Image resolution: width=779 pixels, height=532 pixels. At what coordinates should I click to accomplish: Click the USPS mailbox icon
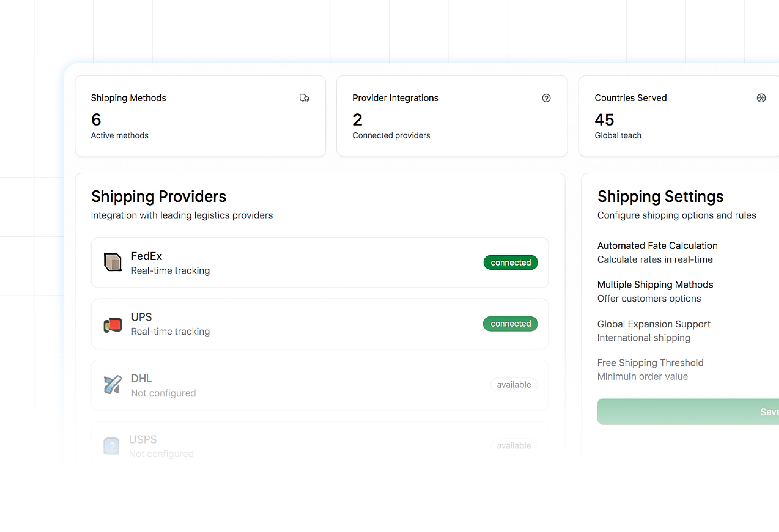(x=111, y=446)
